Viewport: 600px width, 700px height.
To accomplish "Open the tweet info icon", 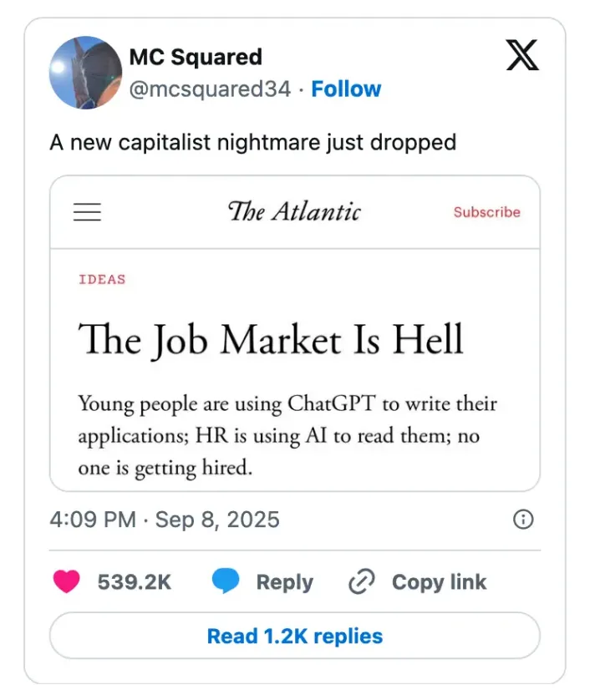I will tap(522, 520).
